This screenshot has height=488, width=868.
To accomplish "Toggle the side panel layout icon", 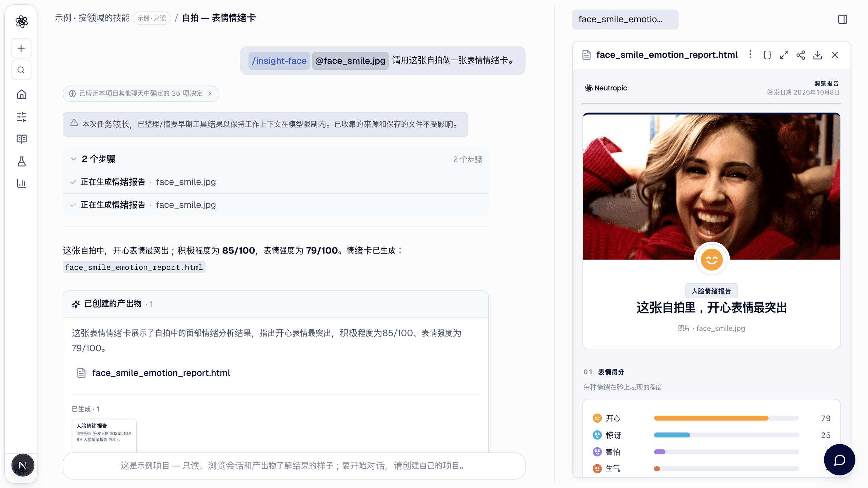I will coord(843,19).
